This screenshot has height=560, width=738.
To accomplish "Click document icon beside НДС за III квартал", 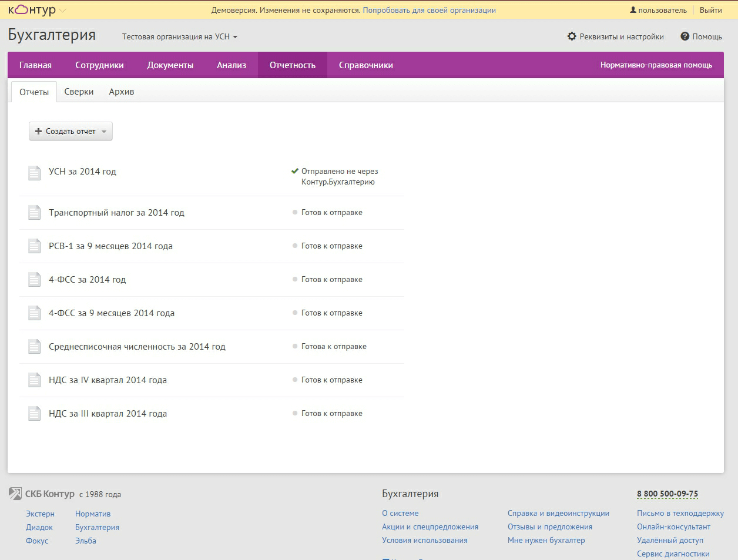I will click(35, 414).
